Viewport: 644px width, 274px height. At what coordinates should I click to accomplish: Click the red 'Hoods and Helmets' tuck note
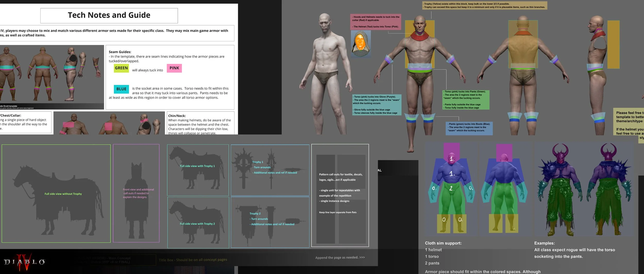click(x=376, y=22)
